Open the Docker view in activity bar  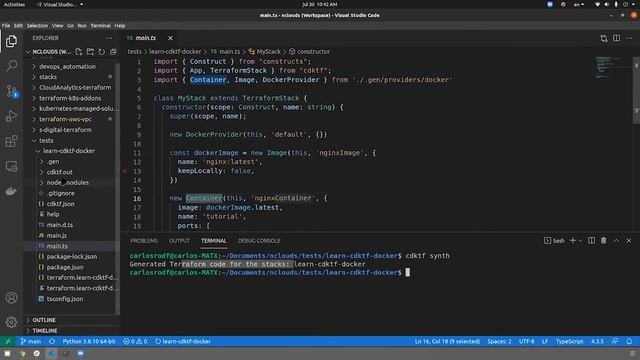coord(11,191)
